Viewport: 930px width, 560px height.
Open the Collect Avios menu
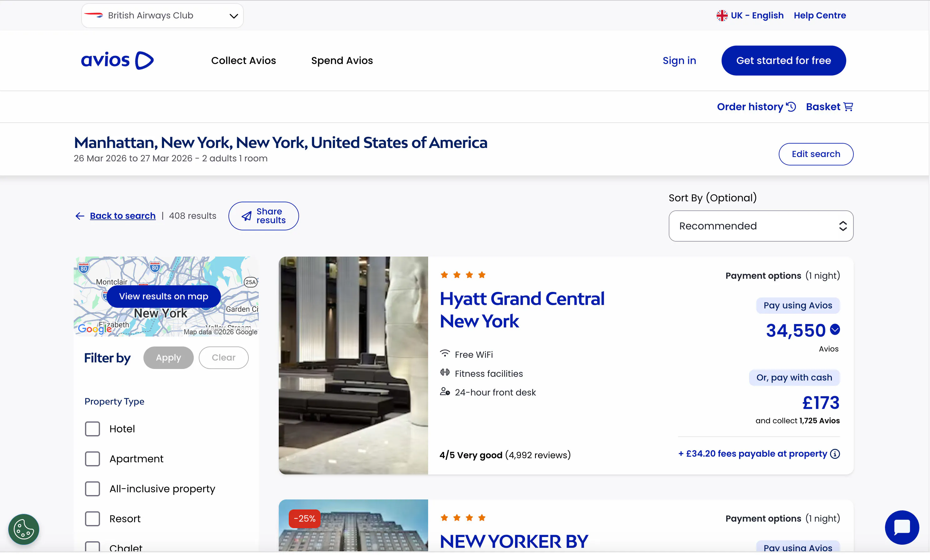tap(243, 60)
